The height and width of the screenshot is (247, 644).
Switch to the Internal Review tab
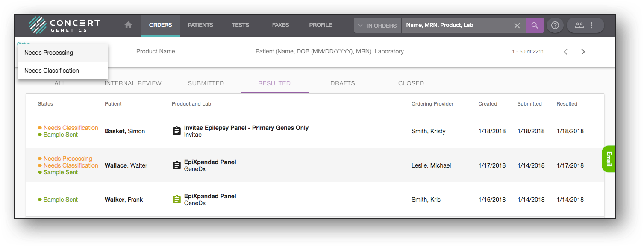click(133, 83)
